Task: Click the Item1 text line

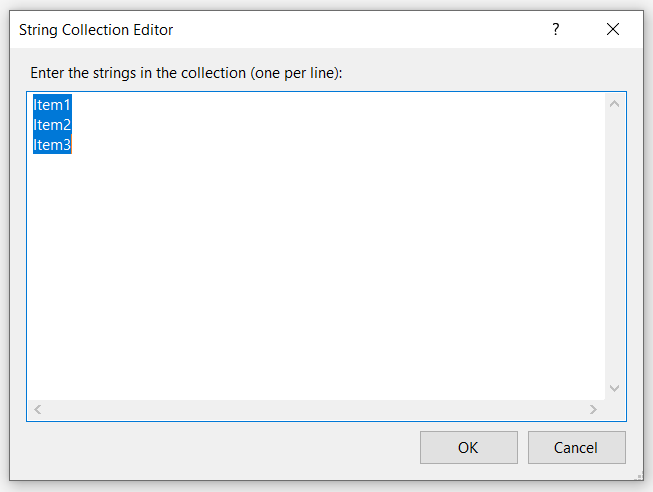Action: tap(52, 104)
